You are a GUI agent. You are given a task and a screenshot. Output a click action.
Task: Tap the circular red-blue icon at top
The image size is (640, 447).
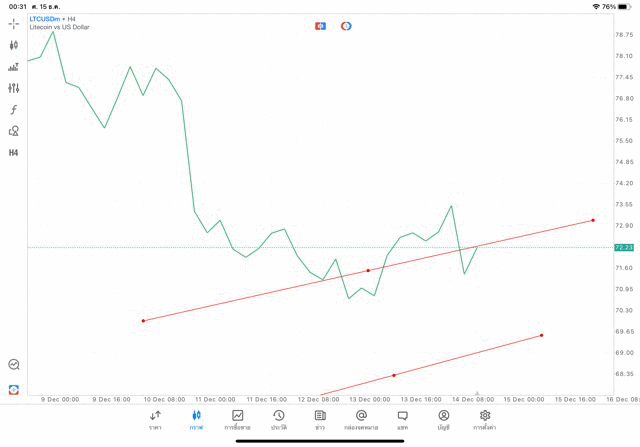click(346, 26)
